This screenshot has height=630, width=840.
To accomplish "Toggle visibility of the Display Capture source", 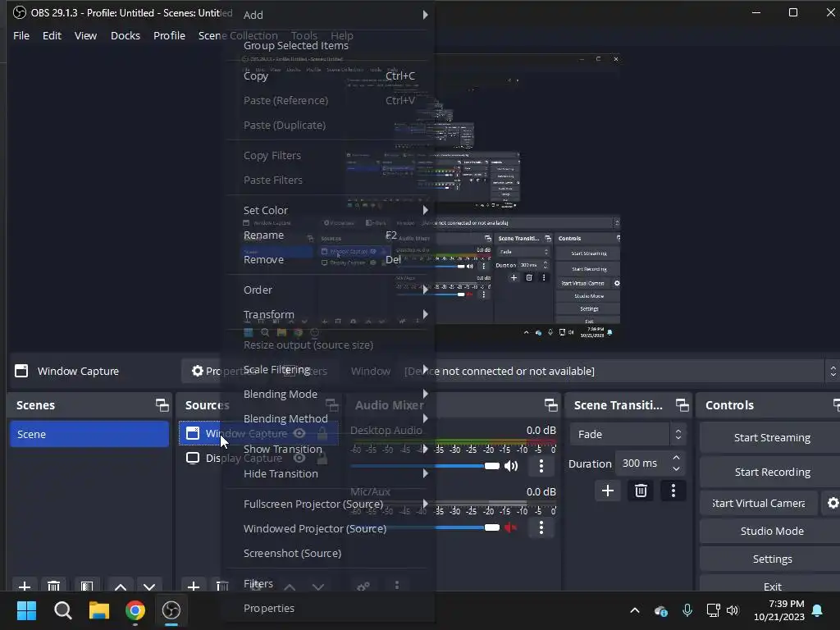I will tap(299, 458).
